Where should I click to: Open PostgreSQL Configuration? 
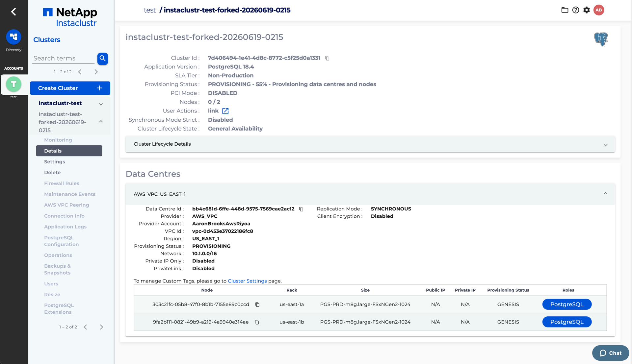[x=61, y=241]
